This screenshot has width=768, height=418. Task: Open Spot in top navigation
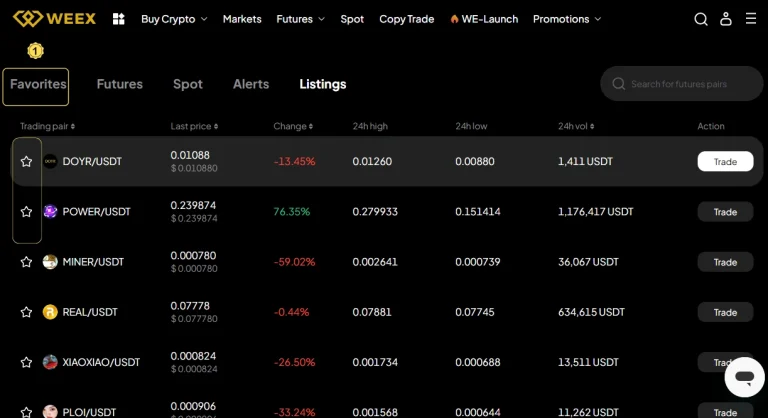(x=352, y=19)
